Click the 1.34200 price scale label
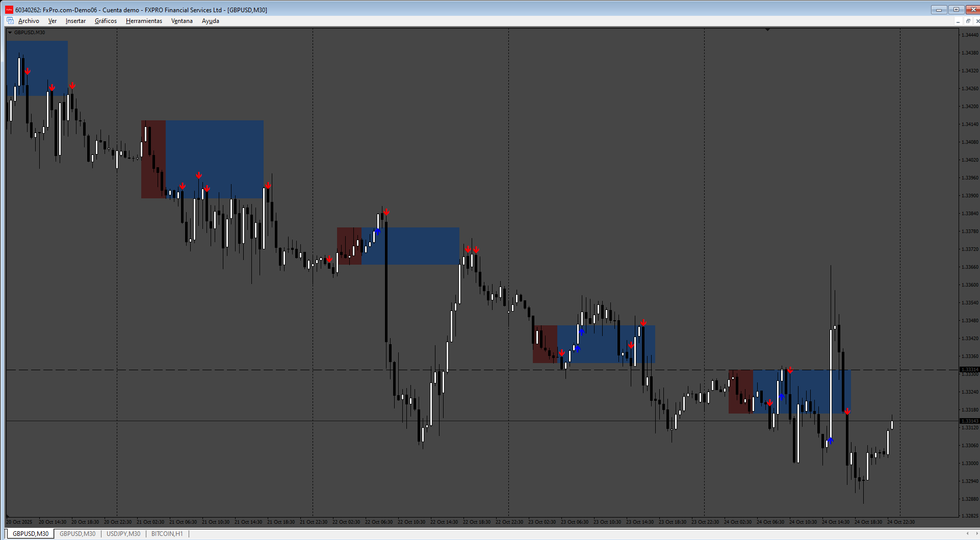The width and height of the screenshot is (980, 540). pos(970,106)
